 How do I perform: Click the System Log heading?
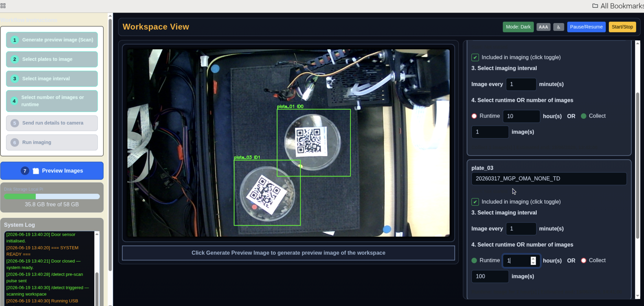pyautogui.click(x=19, y=225)
